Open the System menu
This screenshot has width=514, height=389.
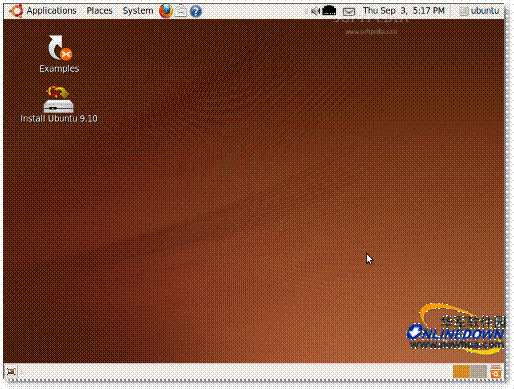pos(138,11)
